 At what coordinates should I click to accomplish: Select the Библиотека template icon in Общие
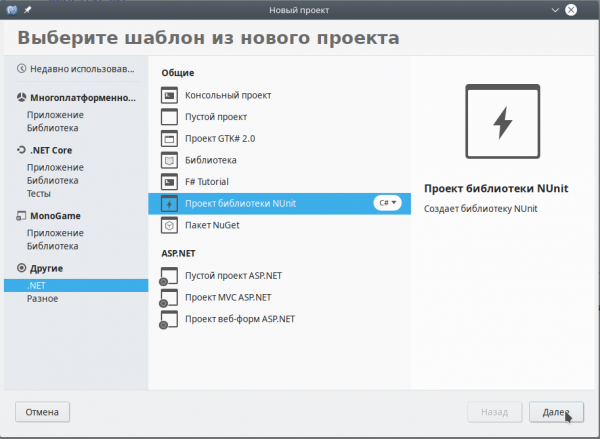(170, 160)
